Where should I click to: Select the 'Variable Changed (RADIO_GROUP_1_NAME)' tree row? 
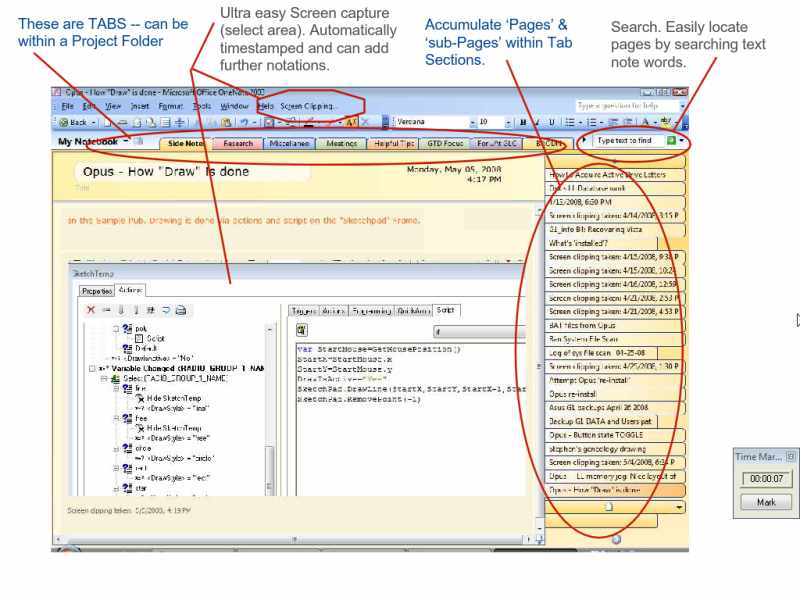(187, 368)
